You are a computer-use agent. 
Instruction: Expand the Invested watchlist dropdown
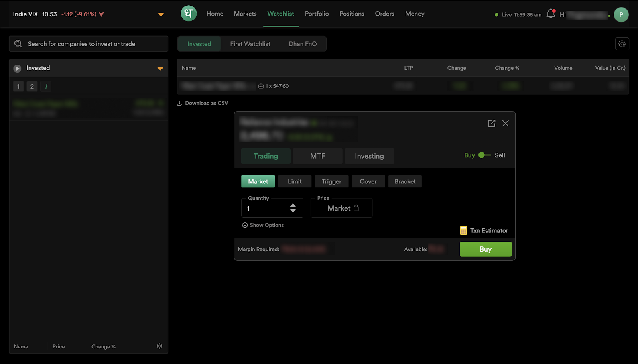pos(160,69)
